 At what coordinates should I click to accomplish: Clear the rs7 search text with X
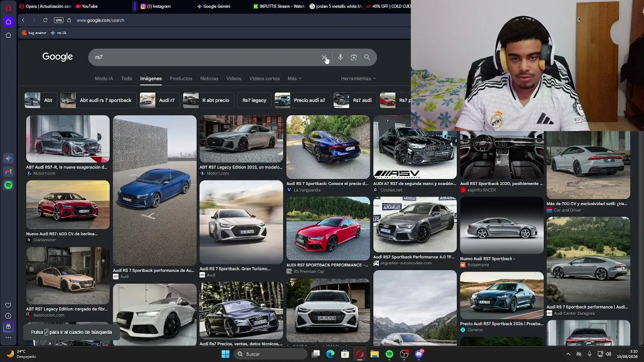click(324, 57)
